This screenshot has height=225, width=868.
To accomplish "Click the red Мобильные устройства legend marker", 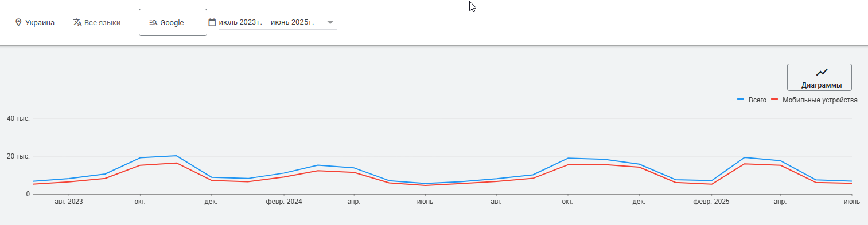I will coord(775,100).
